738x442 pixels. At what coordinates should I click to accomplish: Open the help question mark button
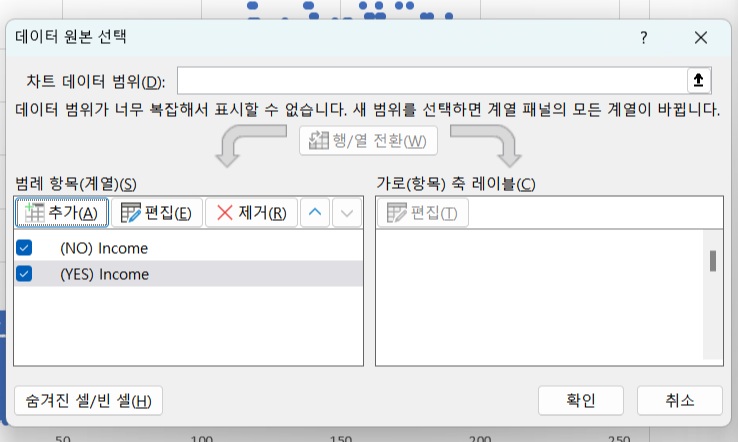pos(644,38)
